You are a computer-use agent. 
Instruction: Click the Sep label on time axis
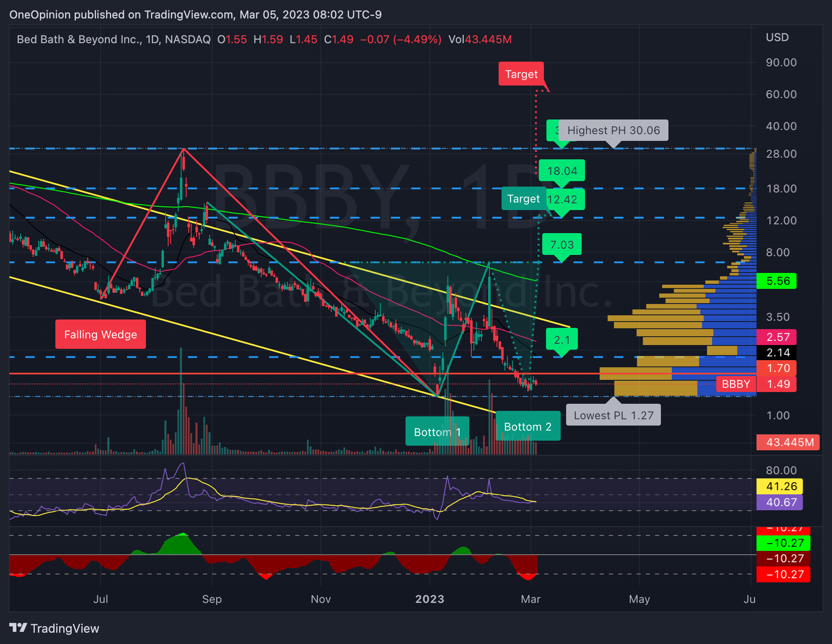tap(212, 599)
